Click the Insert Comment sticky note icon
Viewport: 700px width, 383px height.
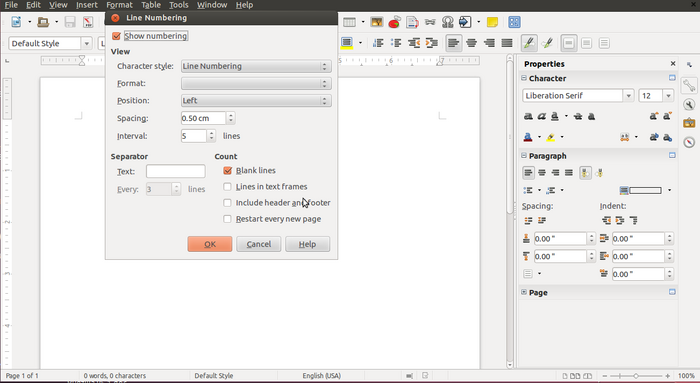coord(492,22)
